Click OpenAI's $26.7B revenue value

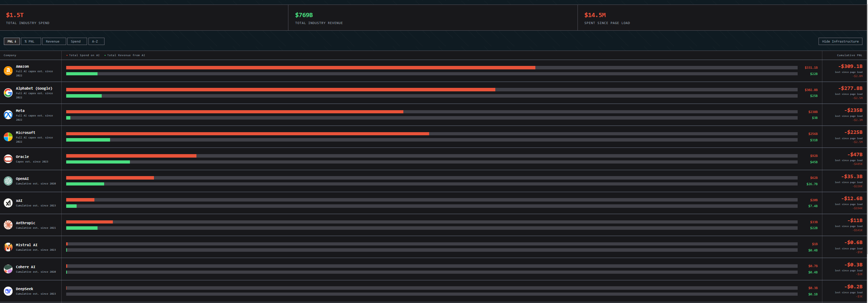(812, 184)
